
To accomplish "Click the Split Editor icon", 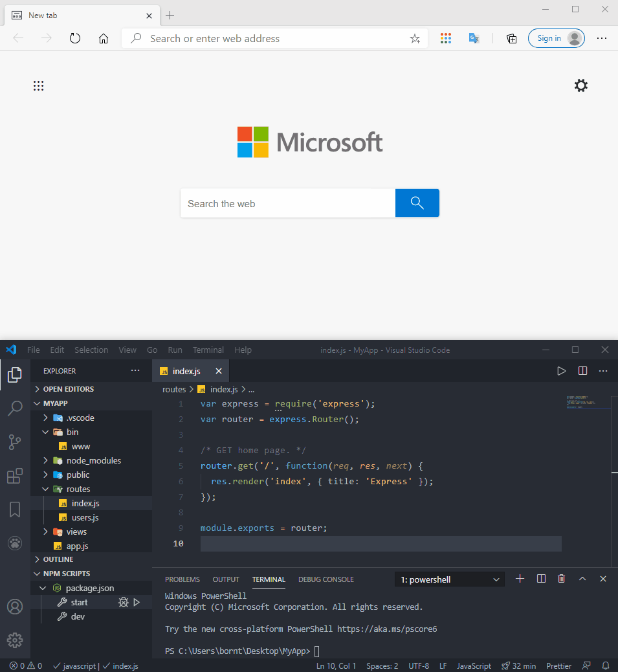I will tap(582, 371).
